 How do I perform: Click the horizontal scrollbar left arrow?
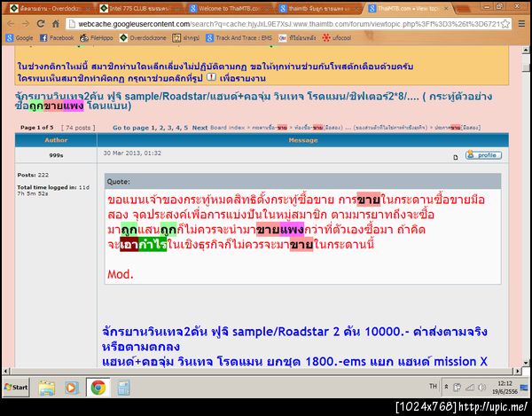click(x=5, y=372)
